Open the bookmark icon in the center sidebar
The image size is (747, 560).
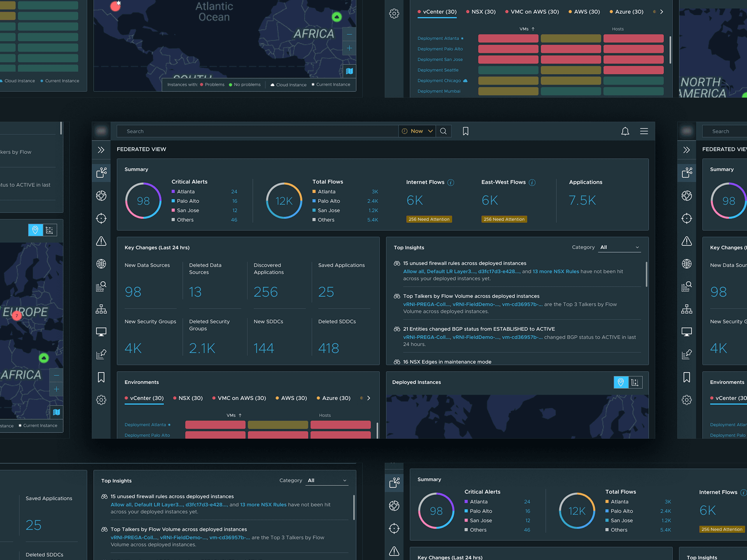(x=101, y=377)
